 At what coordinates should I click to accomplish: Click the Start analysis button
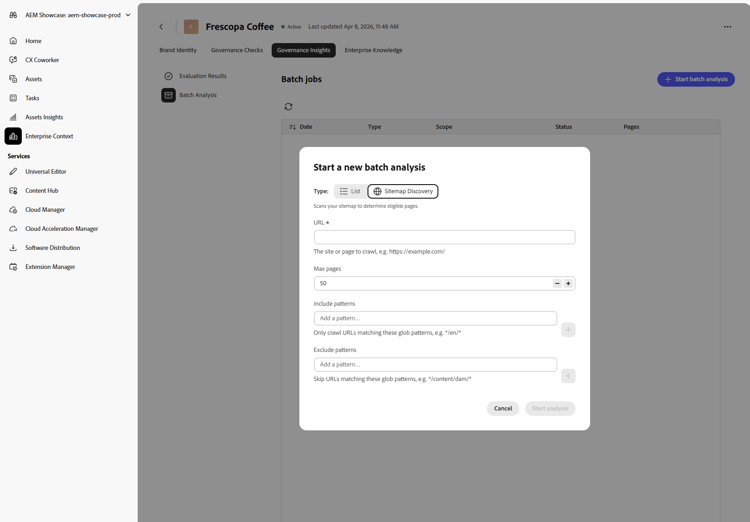(x=550, y=409)
